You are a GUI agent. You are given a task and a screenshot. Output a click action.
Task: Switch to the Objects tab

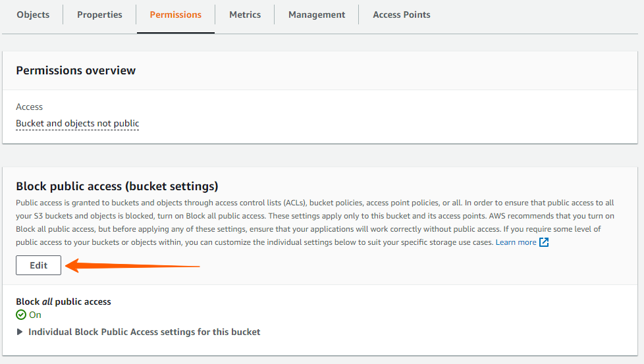click(x=33, y=14)
